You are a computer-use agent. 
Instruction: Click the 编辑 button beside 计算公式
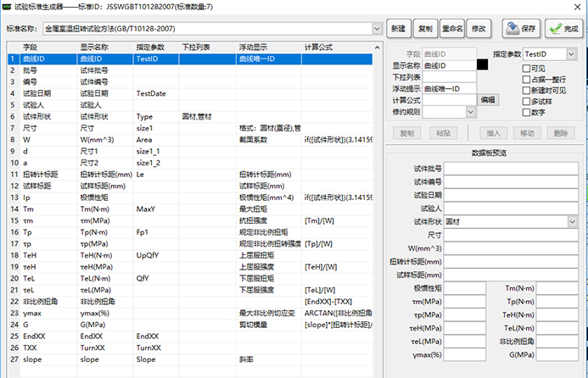click(489, 100)
